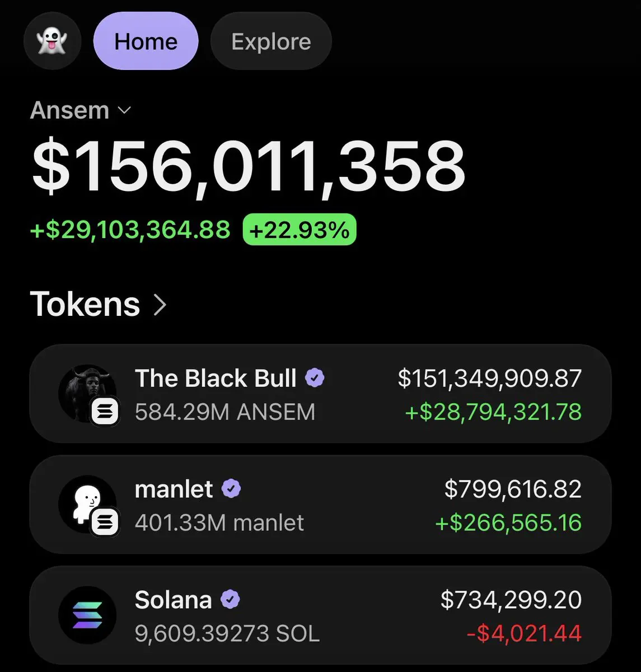Click verified badge beside Solana name

click(230, 600)
